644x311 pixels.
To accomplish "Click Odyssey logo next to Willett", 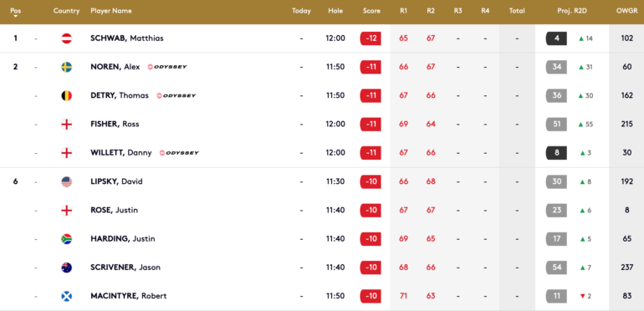I will [179, 153].
